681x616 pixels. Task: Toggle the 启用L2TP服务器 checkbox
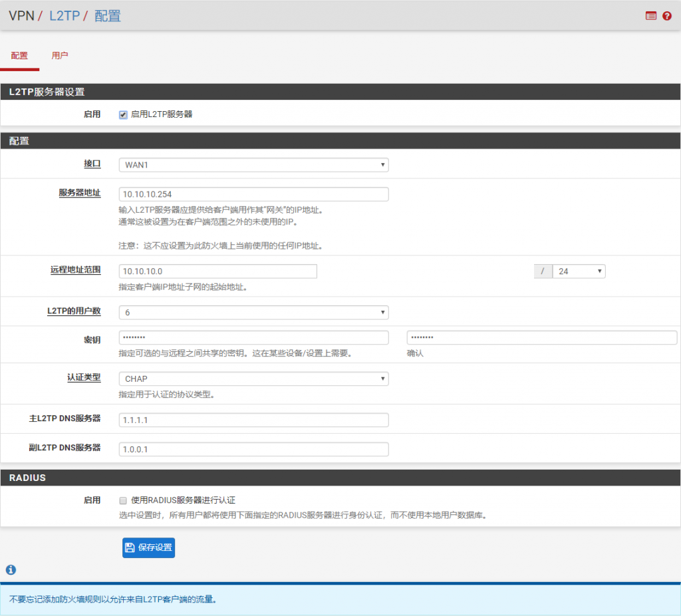[123, 114]
